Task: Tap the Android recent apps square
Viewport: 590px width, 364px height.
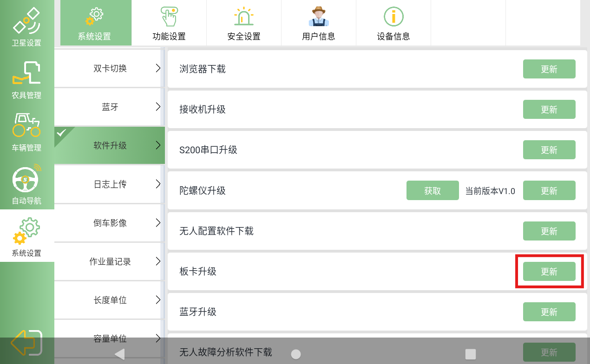Action: click(471, 354)
